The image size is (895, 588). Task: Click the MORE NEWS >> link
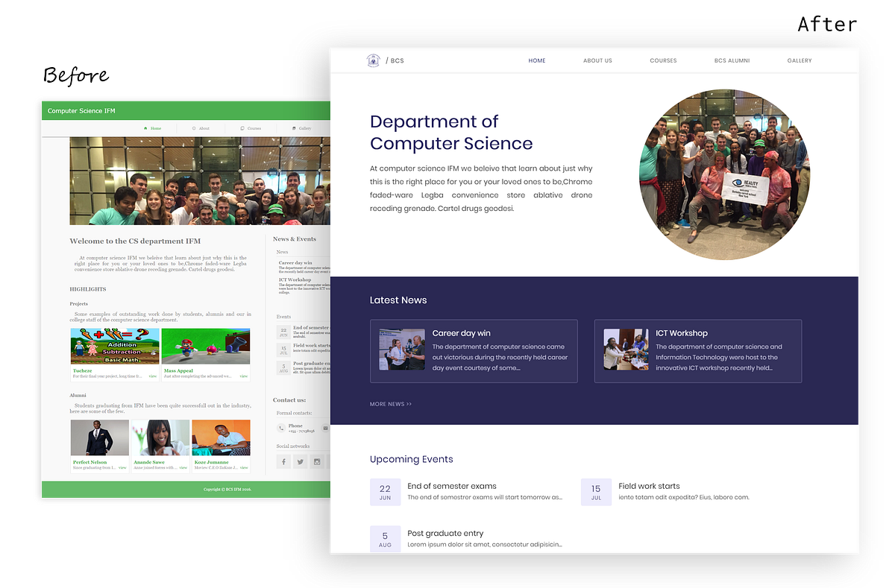coord(391,404)
